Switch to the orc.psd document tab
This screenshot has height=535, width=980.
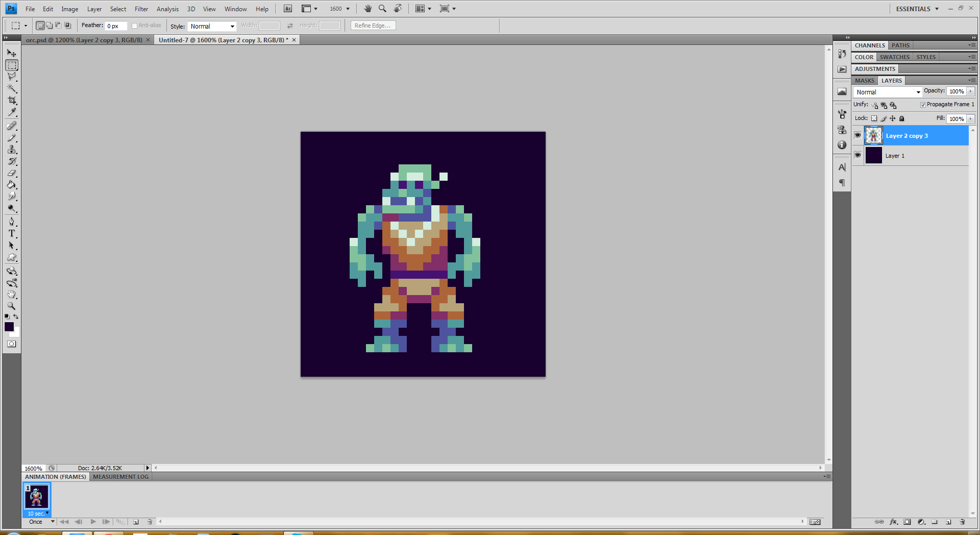(x=84, y=40)
